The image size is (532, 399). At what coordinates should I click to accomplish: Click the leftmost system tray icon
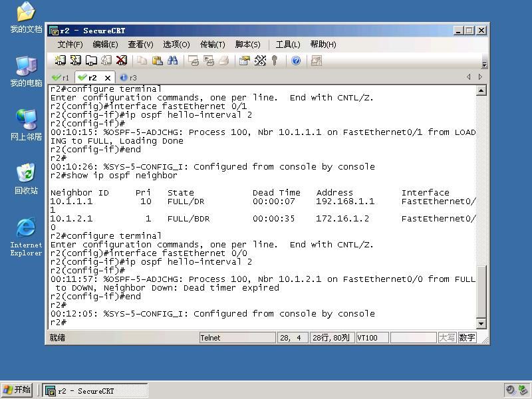tap(509, 390)
